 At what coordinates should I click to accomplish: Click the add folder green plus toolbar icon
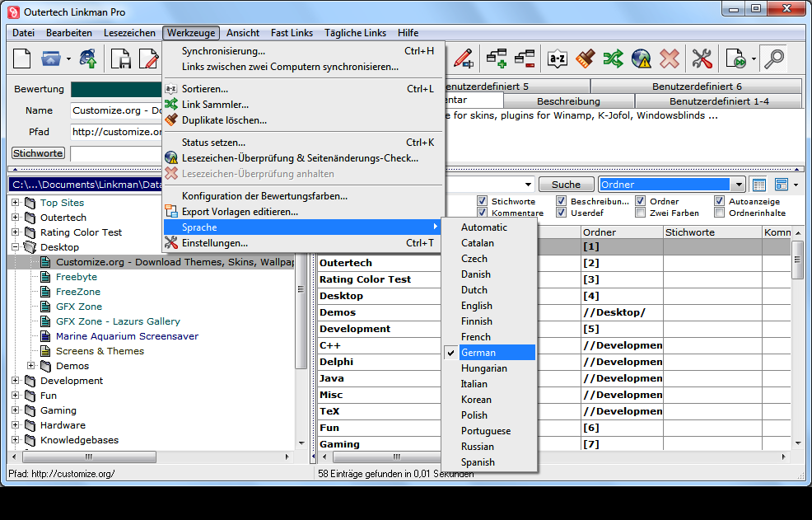496,59
